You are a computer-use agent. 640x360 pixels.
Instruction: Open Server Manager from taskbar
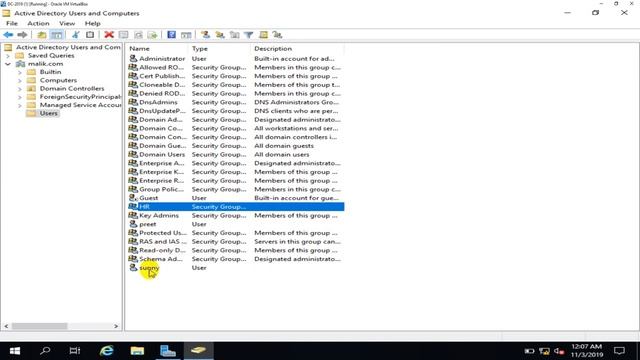pyautogui.click(x=168, y=351)
